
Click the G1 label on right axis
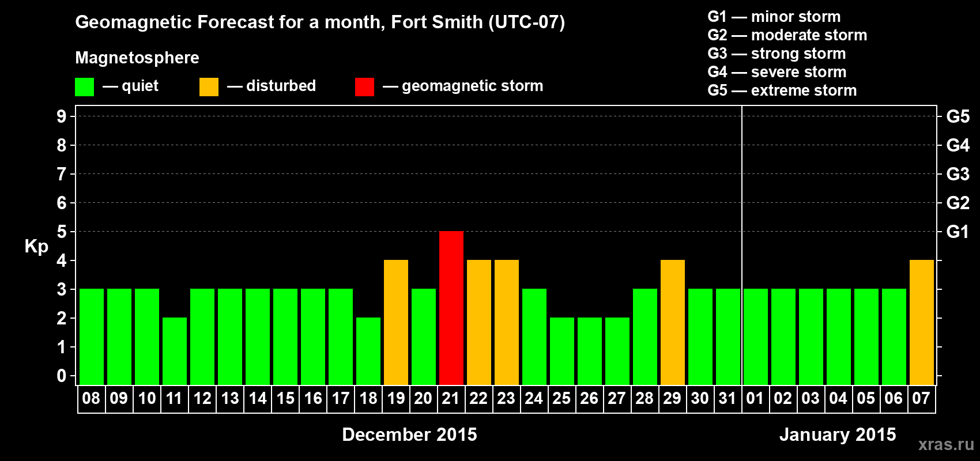click(958, 232)
